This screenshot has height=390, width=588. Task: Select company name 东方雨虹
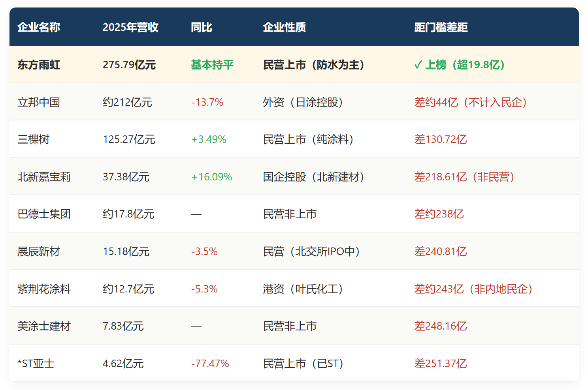coord(39,65)
